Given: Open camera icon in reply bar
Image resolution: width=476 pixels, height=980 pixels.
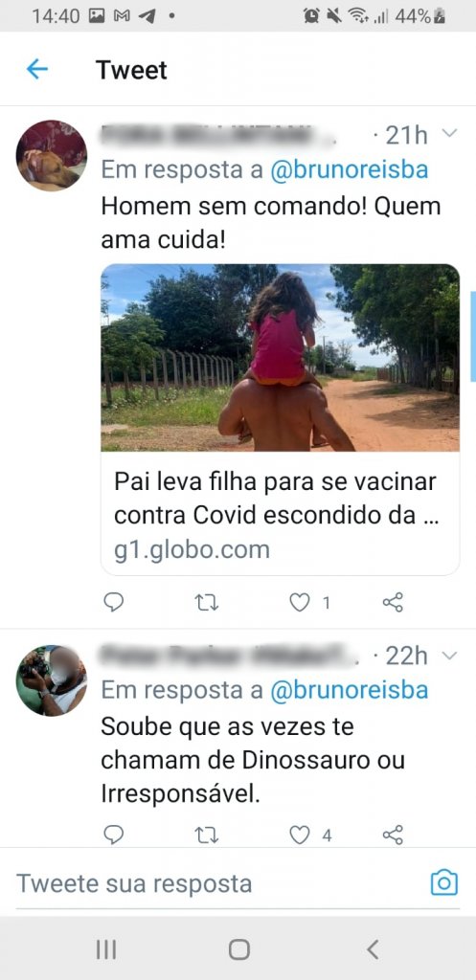Looking at the screenshot, I should click(444, 882).
